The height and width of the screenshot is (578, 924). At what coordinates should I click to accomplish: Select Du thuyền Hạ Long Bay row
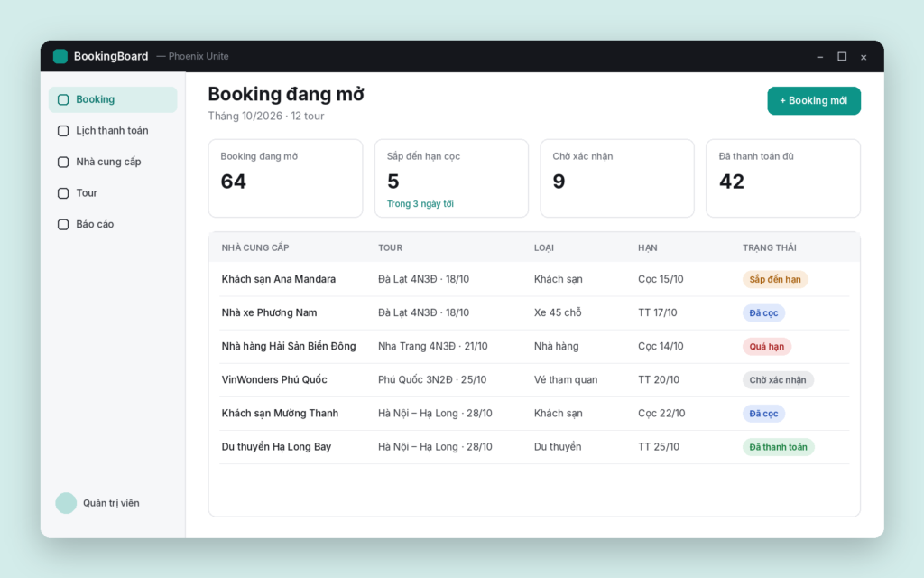534,448
